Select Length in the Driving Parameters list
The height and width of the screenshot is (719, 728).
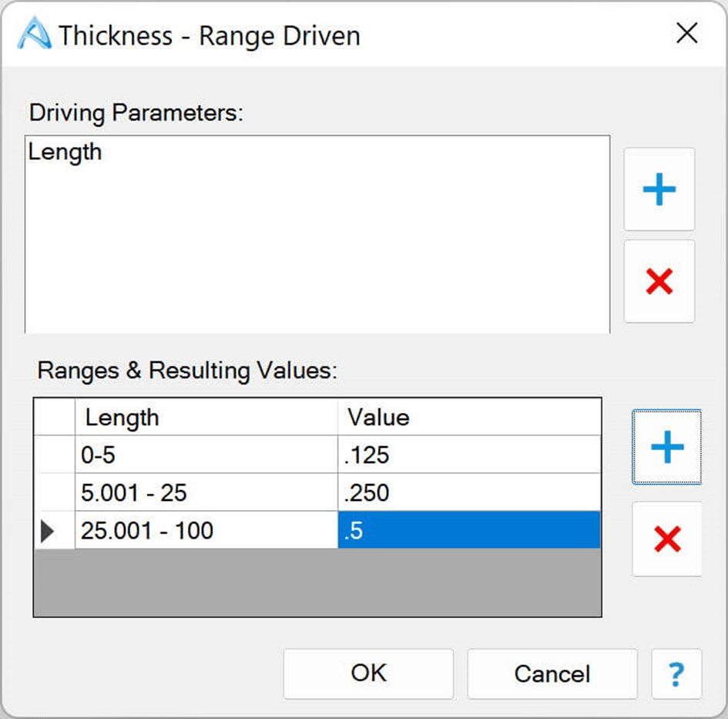(65, 152)
